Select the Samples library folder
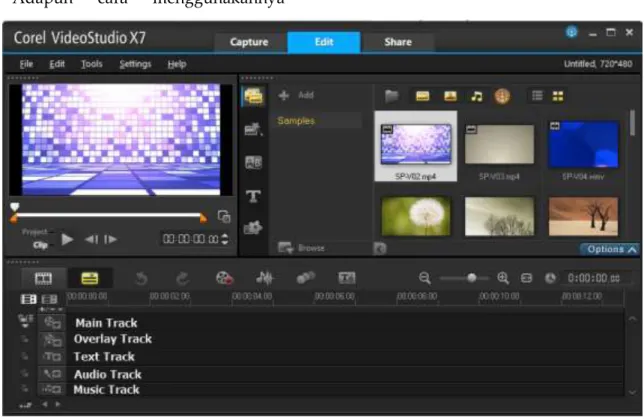This screenshot has height=420, width=644. coord(296,121)
